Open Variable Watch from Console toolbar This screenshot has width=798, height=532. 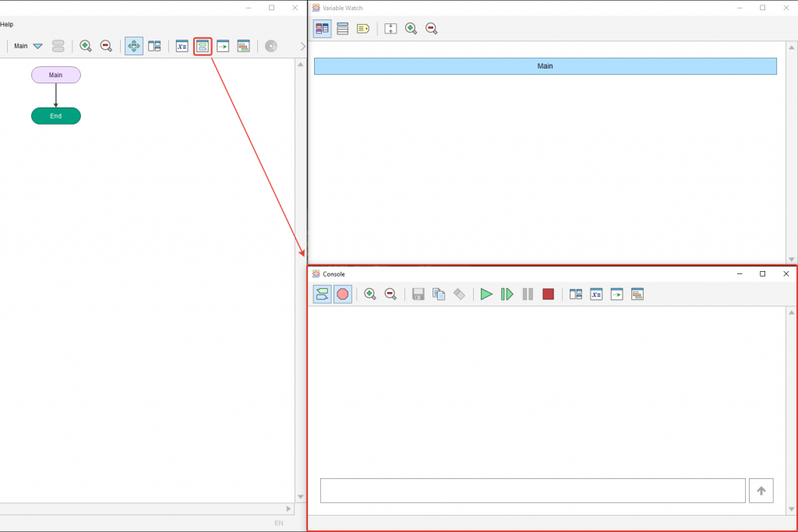pyautogui.click(x=596, y=294)
